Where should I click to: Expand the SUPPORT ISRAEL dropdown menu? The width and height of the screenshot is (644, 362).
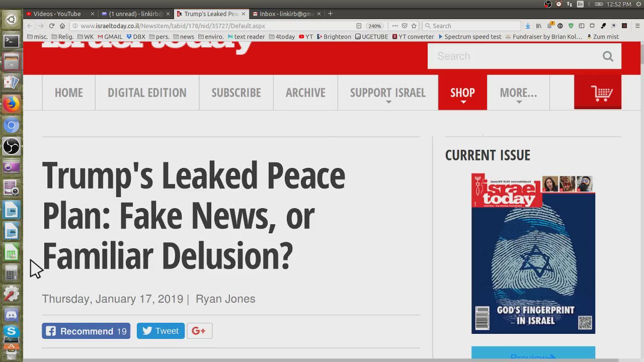coord(387,93)
